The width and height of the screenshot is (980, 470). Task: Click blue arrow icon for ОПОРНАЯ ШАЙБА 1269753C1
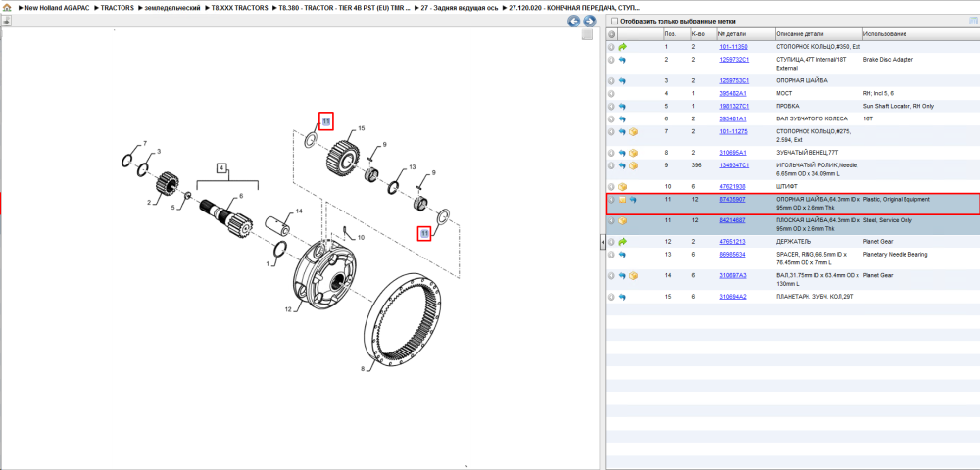pyautogui.click(x=622, y=81)
